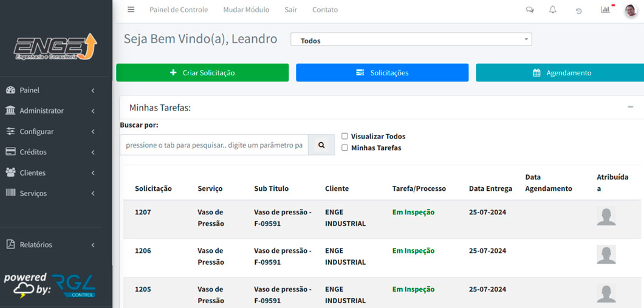The width and height of the screenshot is (644, 308).
Task: Open the Agendamento button
Action: pyautogui.click(x=560, y=72)
